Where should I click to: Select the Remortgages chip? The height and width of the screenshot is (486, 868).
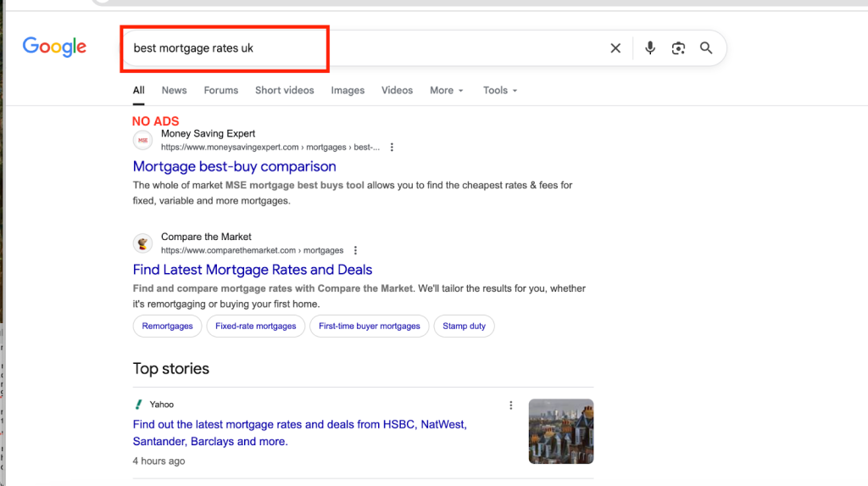(167, 327)
